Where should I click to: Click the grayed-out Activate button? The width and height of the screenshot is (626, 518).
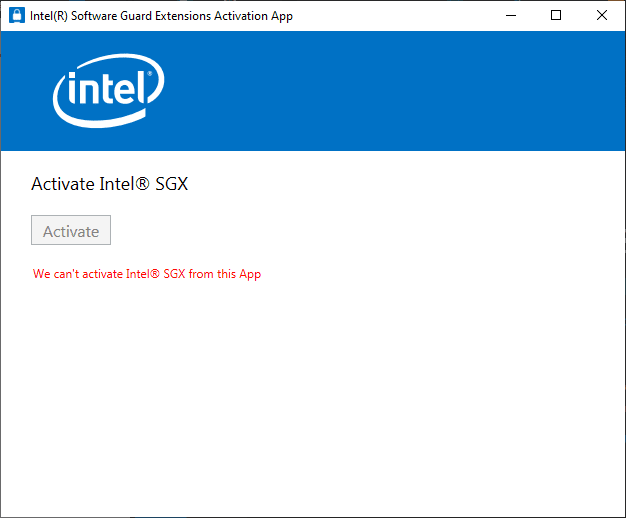[71, 230]
